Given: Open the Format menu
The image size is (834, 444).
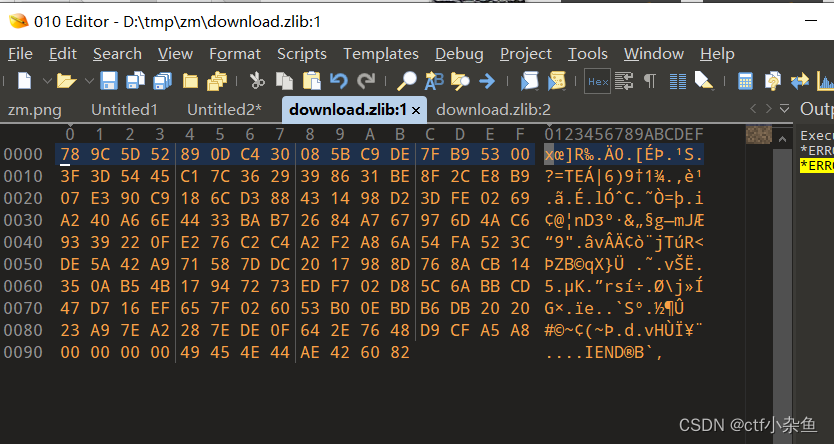Looking at the screenshot, I should click(235, 54).
